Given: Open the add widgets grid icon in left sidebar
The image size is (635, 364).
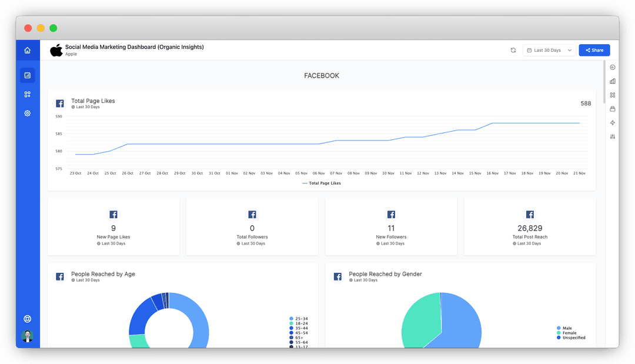Looking at the screenshot, I should click(x=28, y=94).
